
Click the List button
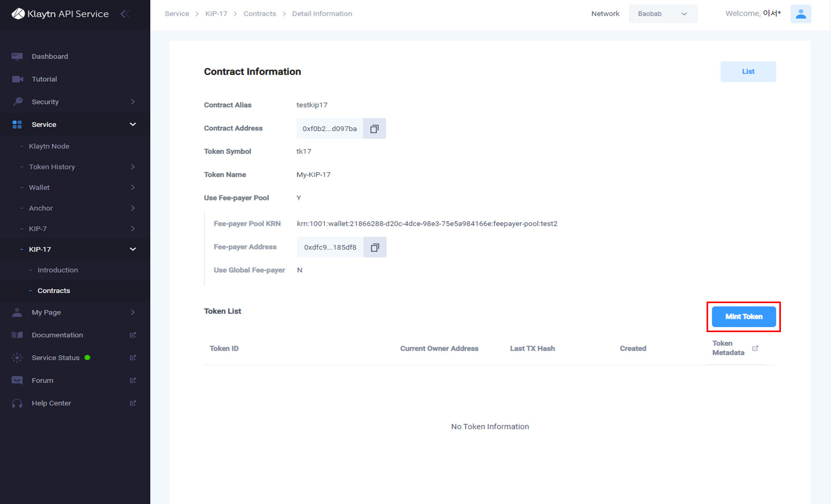pyautogui.click(x=748, y=72)
